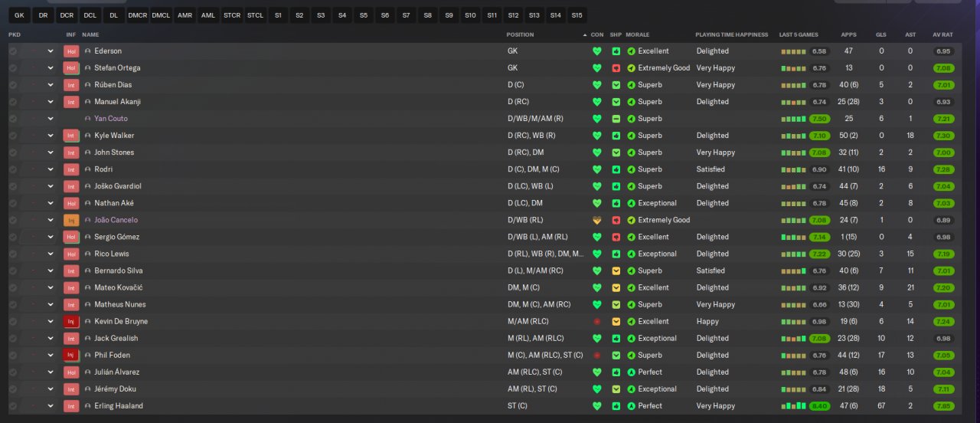The height and width of the screenshot is (423, 980).
Task: Click Bernardo Silva's yellow sharpness icon
Action: (616, 271)
